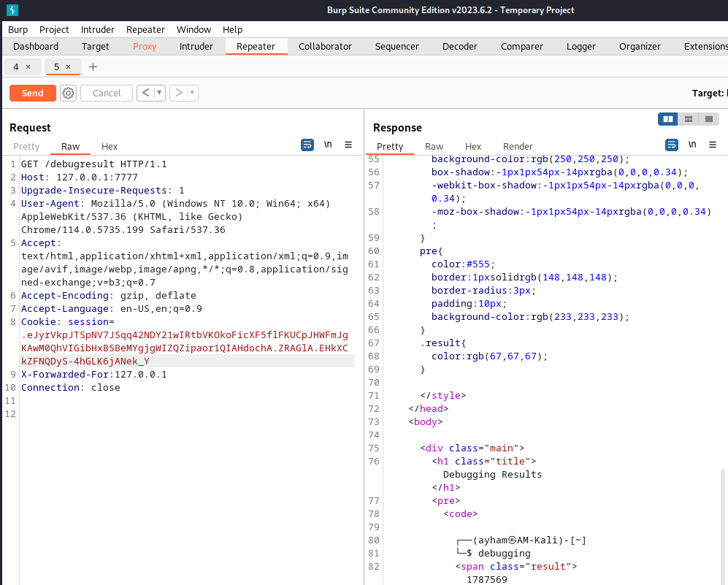
Task: Switch Response view to Hex
Action: [x=473, y=146]
